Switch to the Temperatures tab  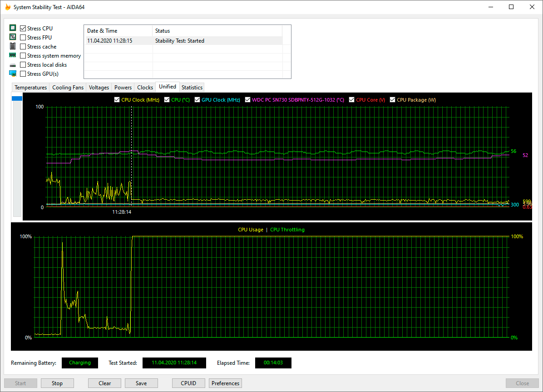pyautogui.click(x=30, y=87)
